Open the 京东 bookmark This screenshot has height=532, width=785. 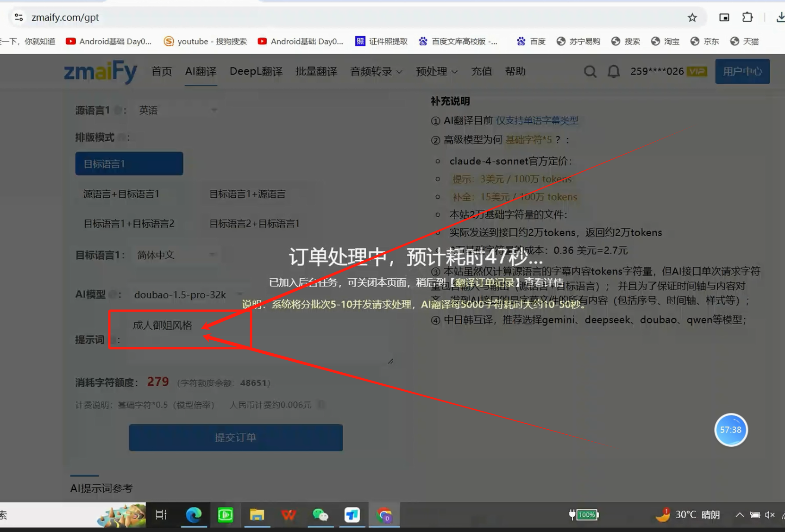point(704,41)
